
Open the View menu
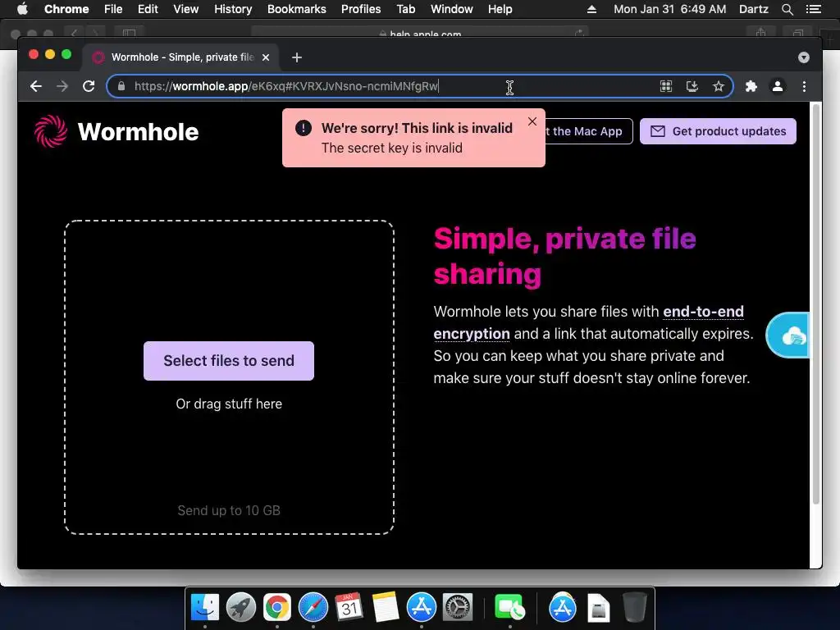coord(186,9)
